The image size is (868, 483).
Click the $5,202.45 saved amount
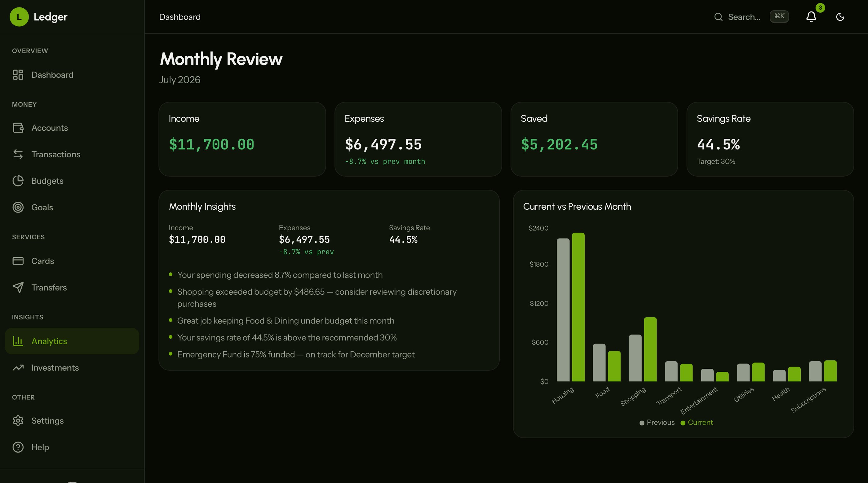click(x=559, y=144)
